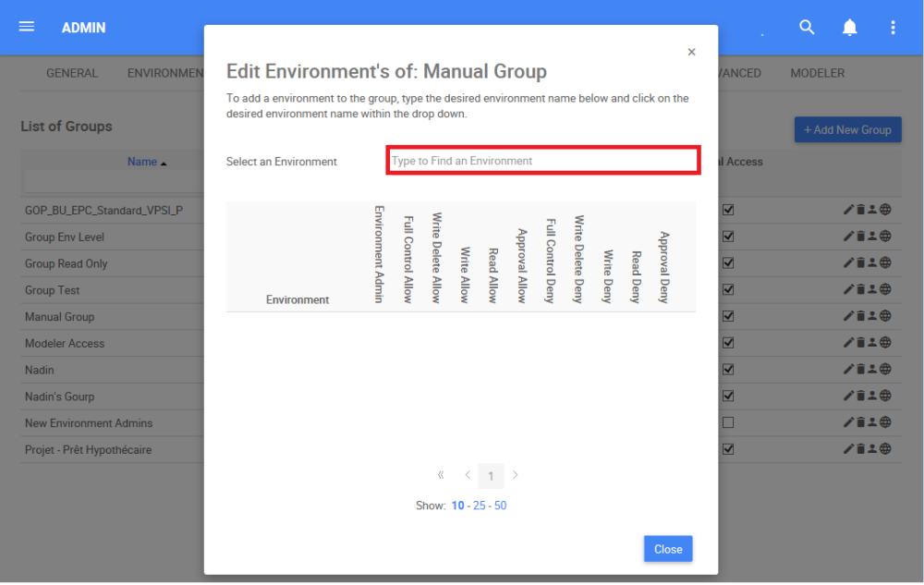The width and height of the screenshot is (924, 585).
Task: Go to the next page arrow
Action: click(x=516, y=475)
